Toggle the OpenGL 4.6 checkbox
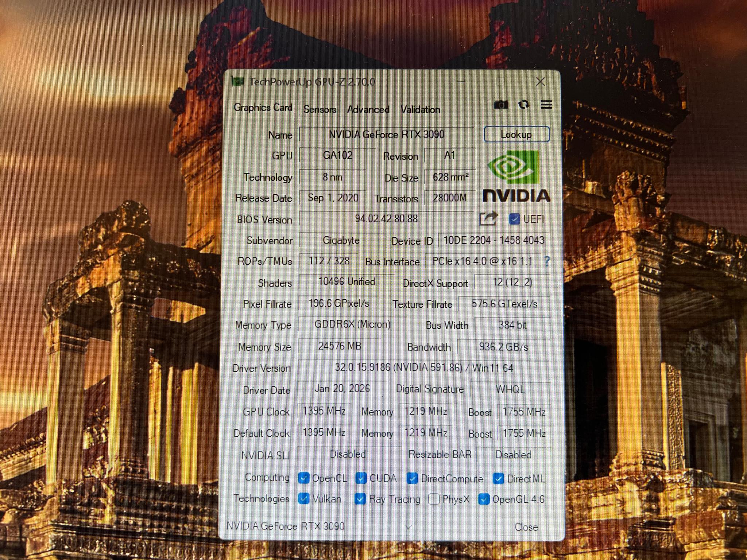The width and height of the screenshot is (747, 560). [484, 499]
